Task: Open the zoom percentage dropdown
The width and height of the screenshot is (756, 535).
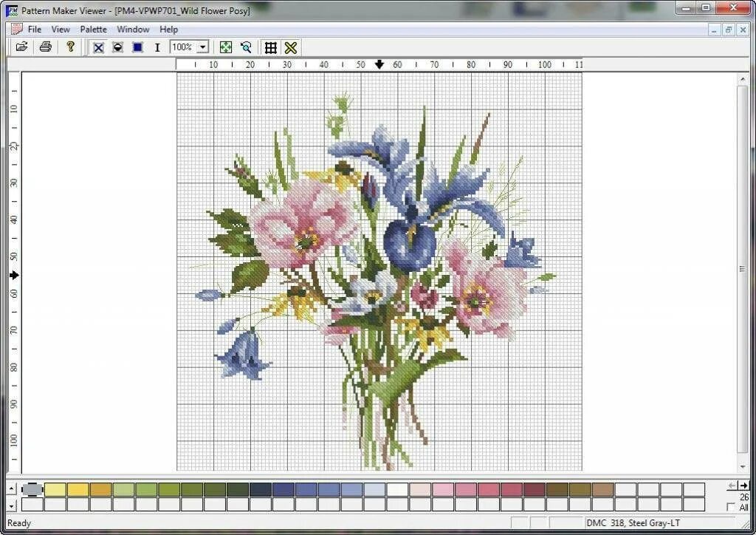Action: (205, 47)
